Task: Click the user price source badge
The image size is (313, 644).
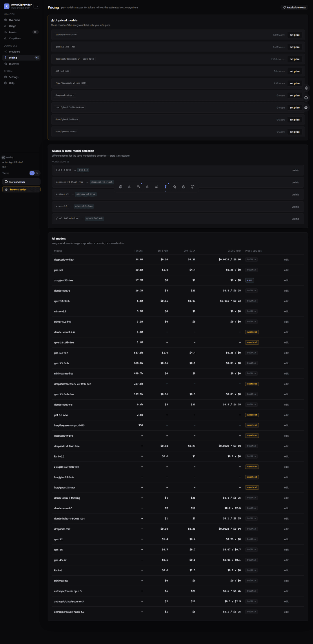Action: [x=250, y=280]
